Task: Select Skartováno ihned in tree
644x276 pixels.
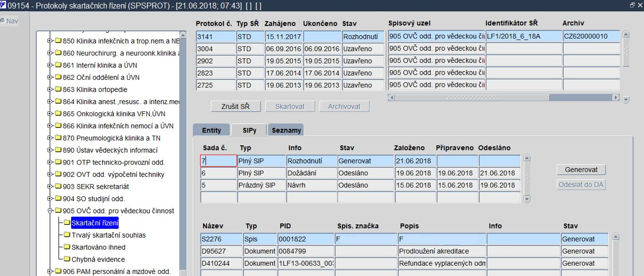Action: tap(98, 247)
